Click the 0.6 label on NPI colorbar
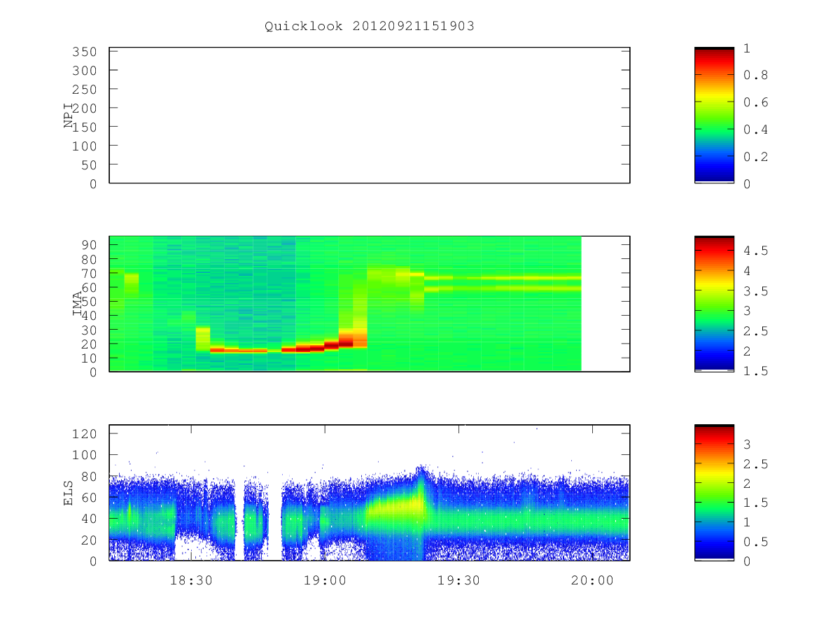The image size is (840, 630). tap(755, 102)
